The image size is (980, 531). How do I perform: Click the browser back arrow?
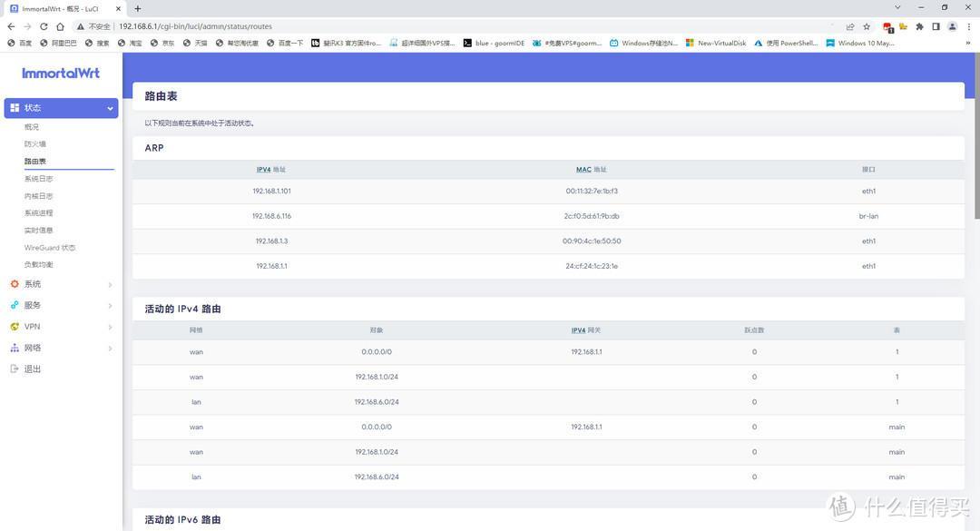pos(11,26)
